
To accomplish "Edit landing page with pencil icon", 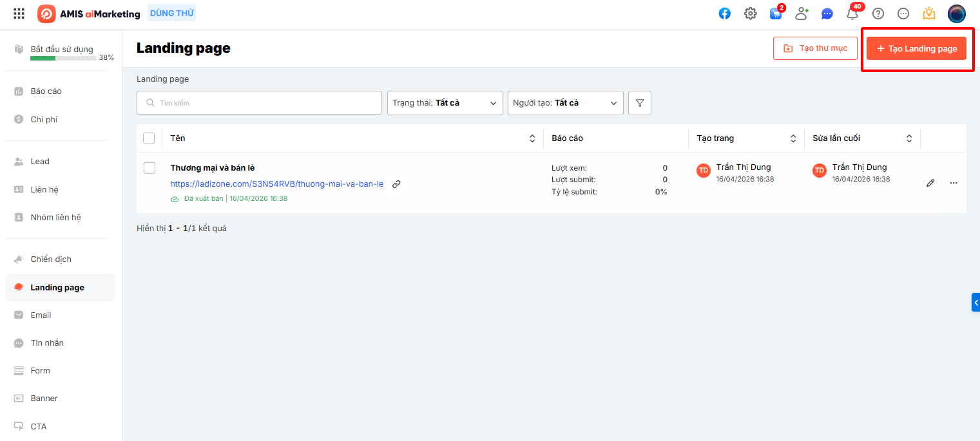I will coord(930,183).
